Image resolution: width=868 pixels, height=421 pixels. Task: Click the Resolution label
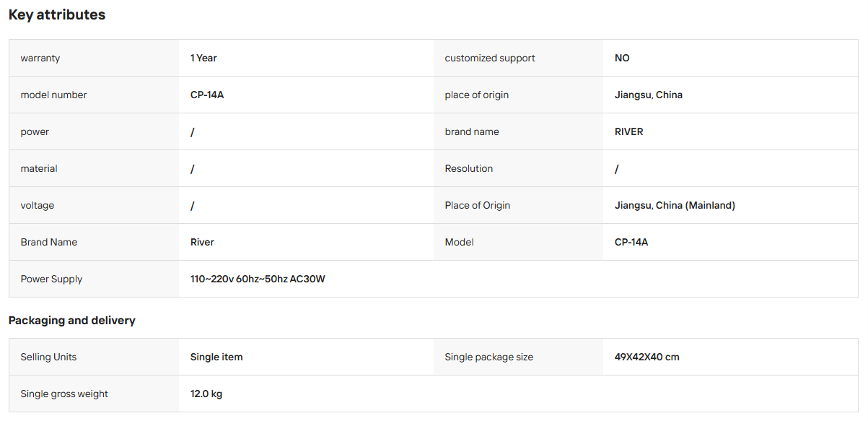pos(469,168)
